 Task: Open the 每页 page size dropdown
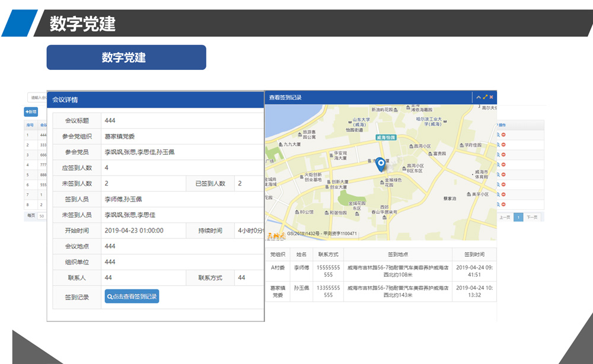point(42,216)
